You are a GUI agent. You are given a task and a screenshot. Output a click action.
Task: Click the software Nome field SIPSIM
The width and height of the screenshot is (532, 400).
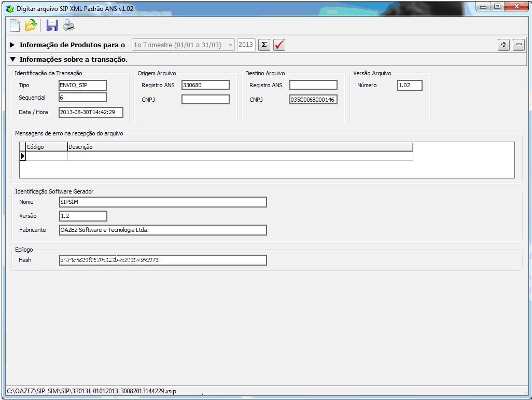(x=163, y=202)
